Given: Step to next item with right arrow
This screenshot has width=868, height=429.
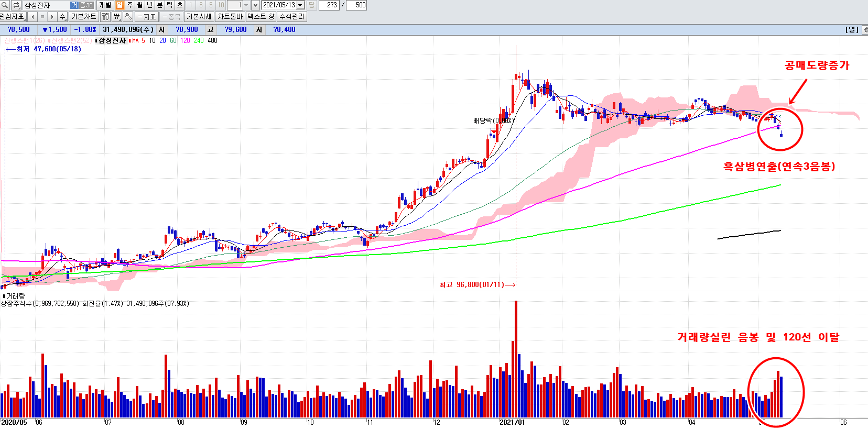Looking at the screenshot, I should [x=52, y=17].
